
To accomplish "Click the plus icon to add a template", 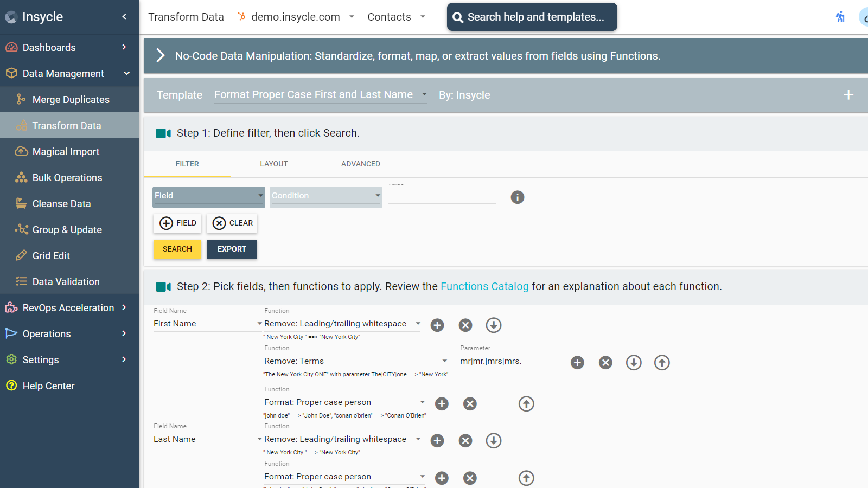I will click(848, 95).
